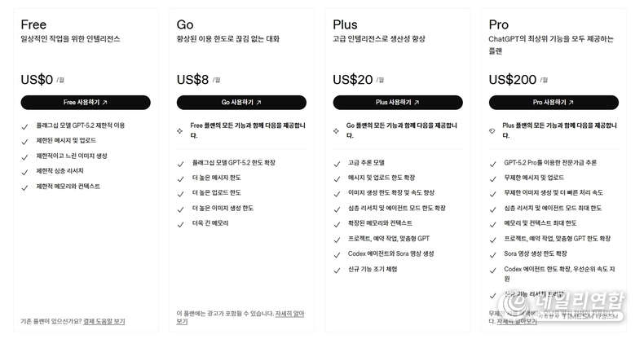Click the checkmark next to Pro's "무제한 메시지 및 업로드"
The height and width of the screenshot is (339, 644).
pyautogui.click(x=492, y=178)
